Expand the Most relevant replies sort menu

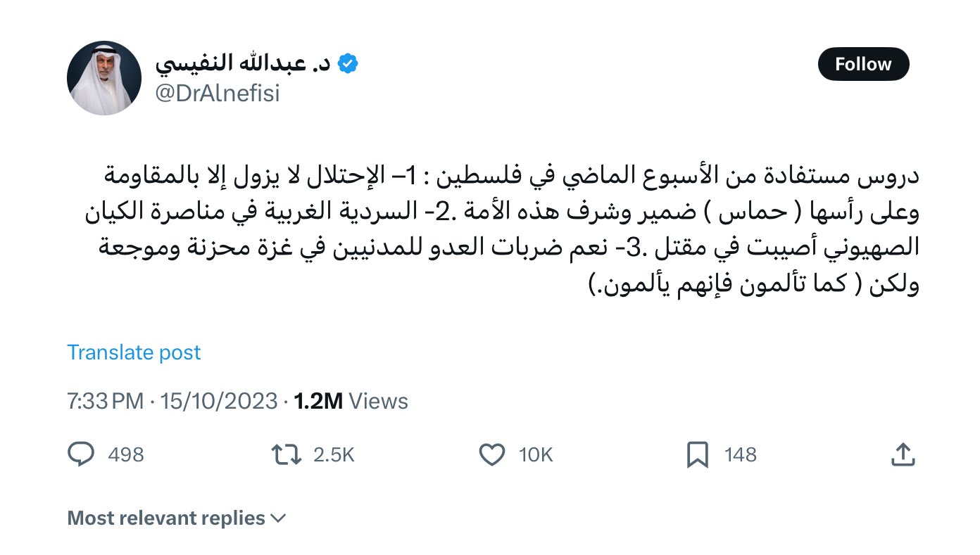166,518
